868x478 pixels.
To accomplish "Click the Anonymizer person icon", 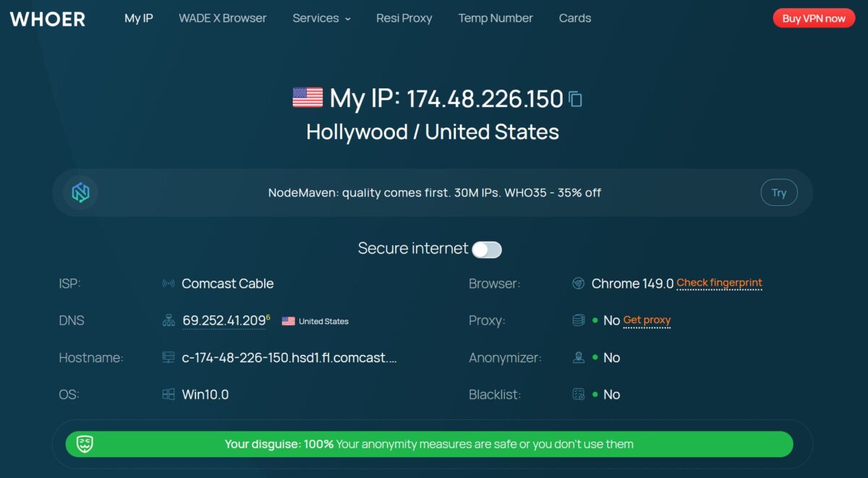I will 578,357.
